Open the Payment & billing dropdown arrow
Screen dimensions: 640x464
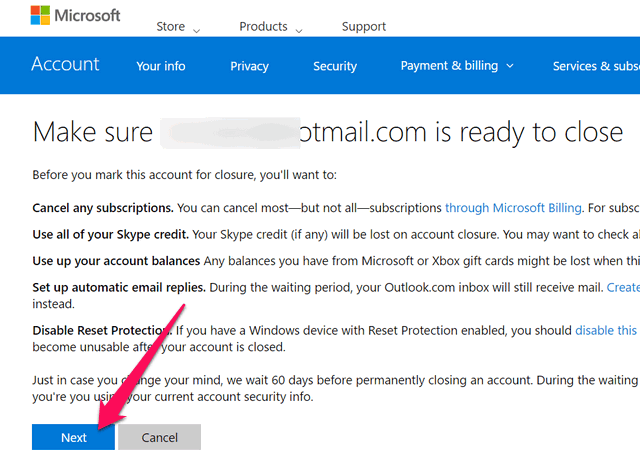(510, 66)
